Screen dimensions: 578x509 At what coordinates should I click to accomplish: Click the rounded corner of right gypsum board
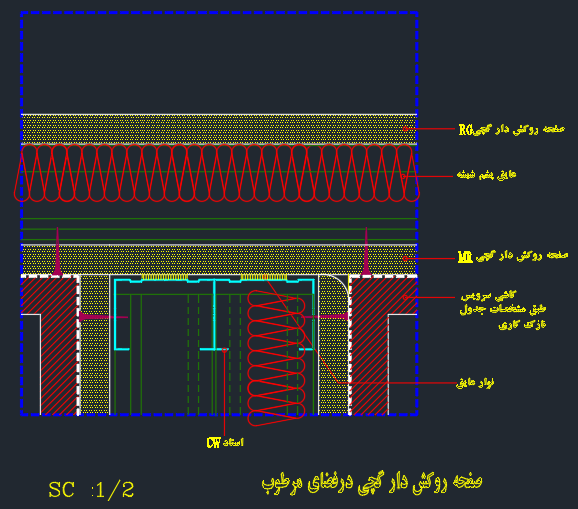click(x=338, y=284)
